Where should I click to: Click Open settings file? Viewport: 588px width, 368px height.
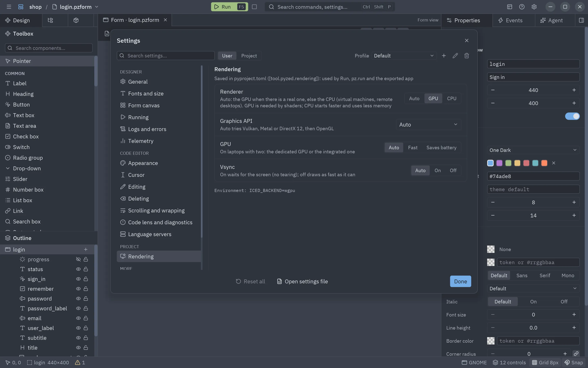(303, 282)
